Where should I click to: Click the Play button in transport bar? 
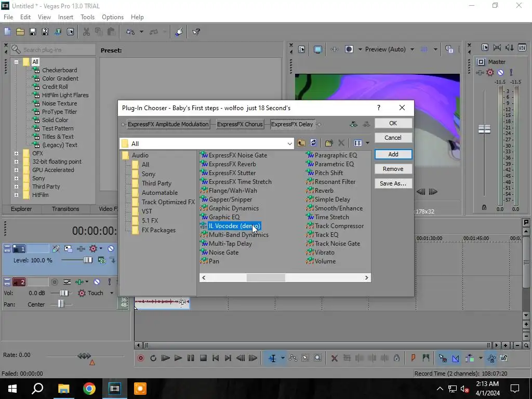point(178,358)
